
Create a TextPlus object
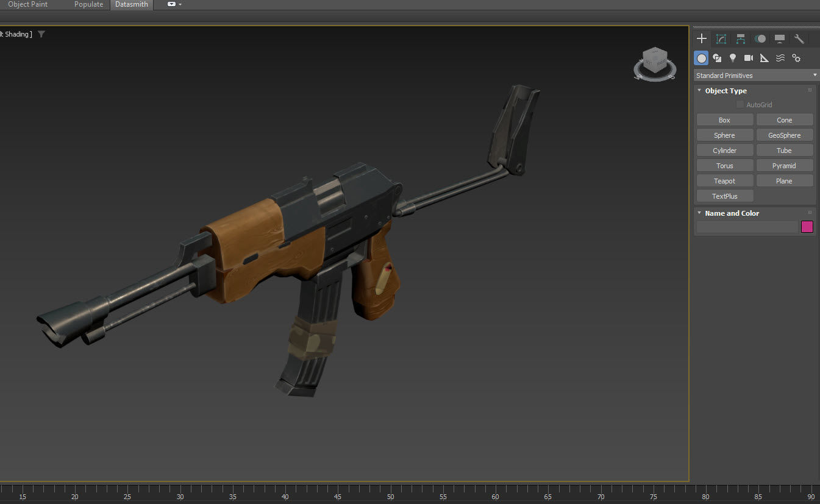pyautogui.click(x=725, y=196)
